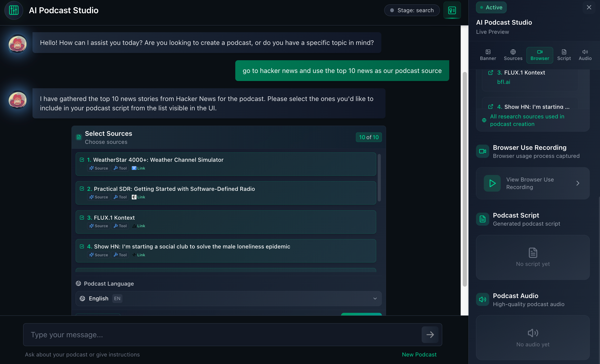Click WeatherStar 4000+: Weather Channel Simulator title
Image resolution: width=600 pixels, height=364 pixels.
(x=158, y=160)
